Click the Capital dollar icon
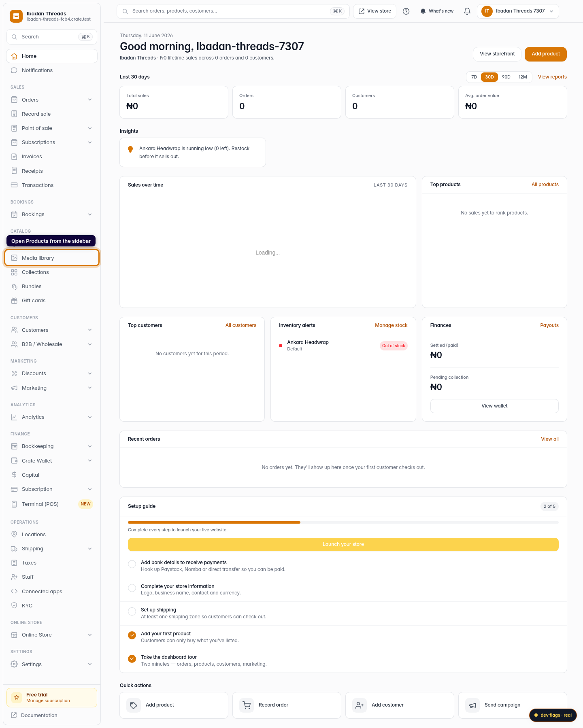The image size is (583, 728). click(x=14, y=475)
